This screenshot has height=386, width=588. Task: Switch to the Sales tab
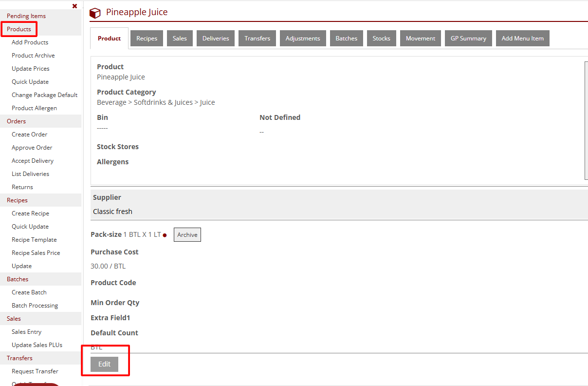[x=180, y=39]
